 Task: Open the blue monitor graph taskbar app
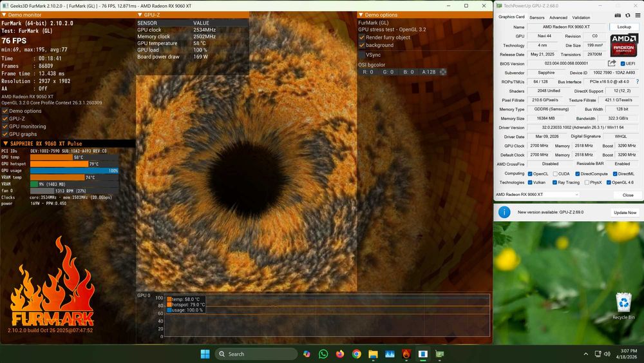pos(390,354)
